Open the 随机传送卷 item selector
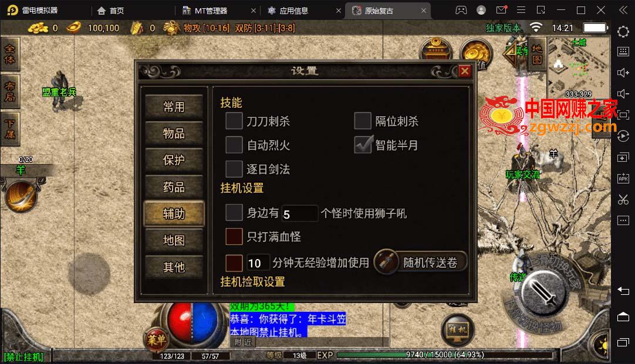This screenshot has height=364, width=635. click(x=421, y=263)
